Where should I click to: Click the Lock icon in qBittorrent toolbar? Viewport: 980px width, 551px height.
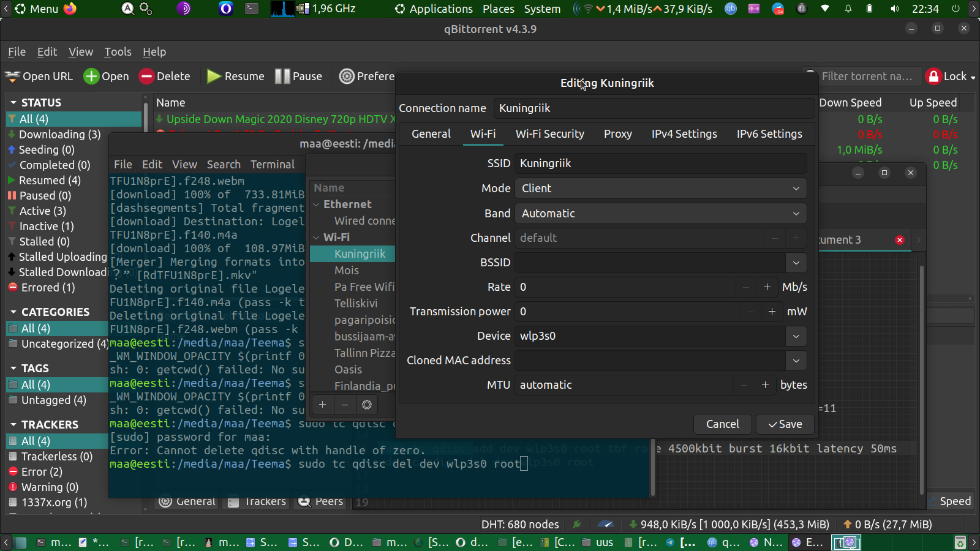tap(933, 77)
